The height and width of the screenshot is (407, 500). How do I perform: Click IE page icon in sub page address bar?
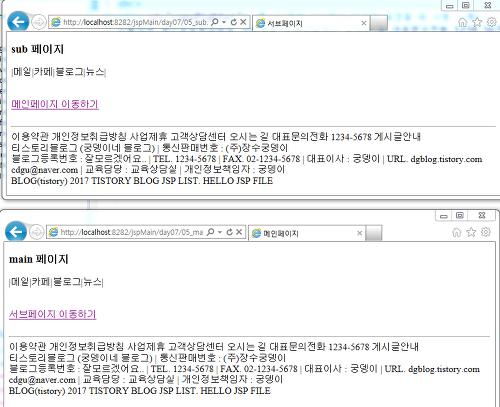pos(56,22)
